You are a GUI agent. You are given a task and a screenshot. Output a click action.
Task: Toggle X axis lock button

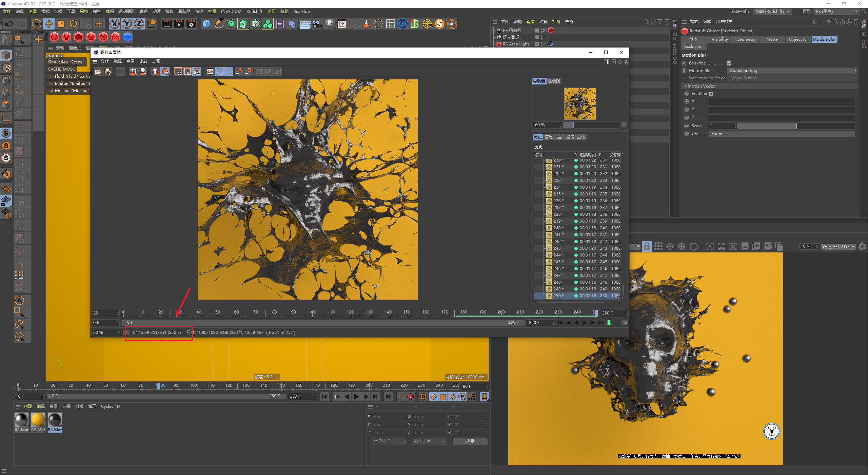[115, 24]
